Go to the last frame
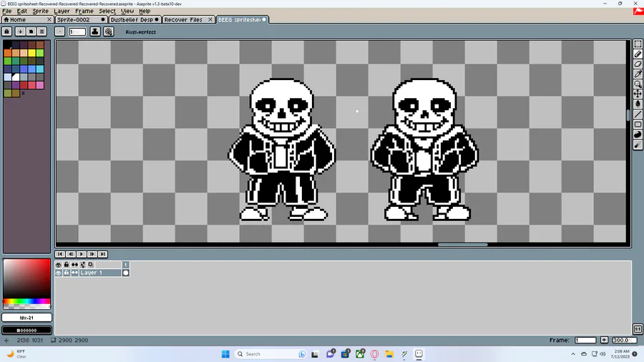This screenshot has width=644, height=362. 102,254
